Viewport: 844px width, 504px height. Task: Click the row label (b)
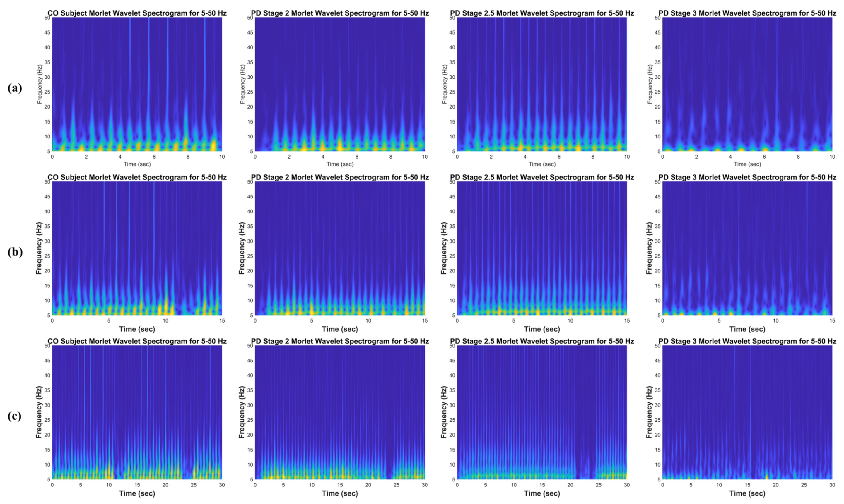pos(15,252)
